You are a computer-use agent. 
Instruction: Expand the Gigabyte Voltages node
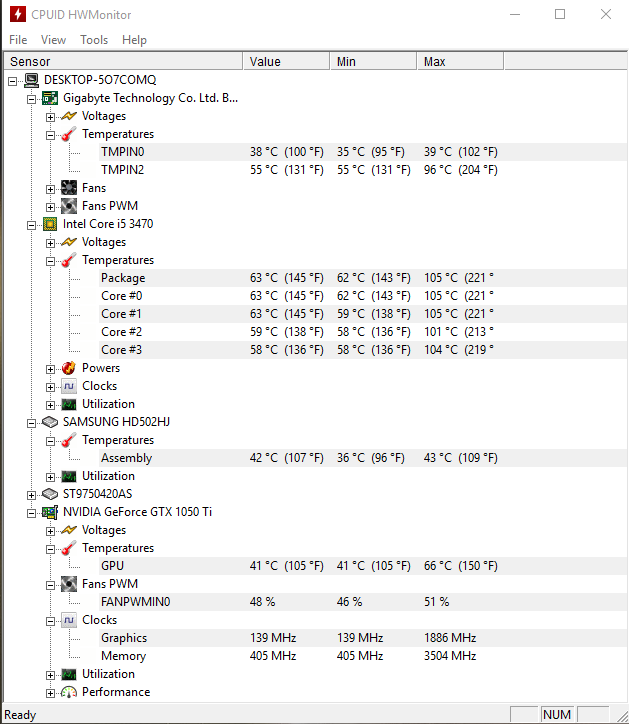tap(50, 116)
